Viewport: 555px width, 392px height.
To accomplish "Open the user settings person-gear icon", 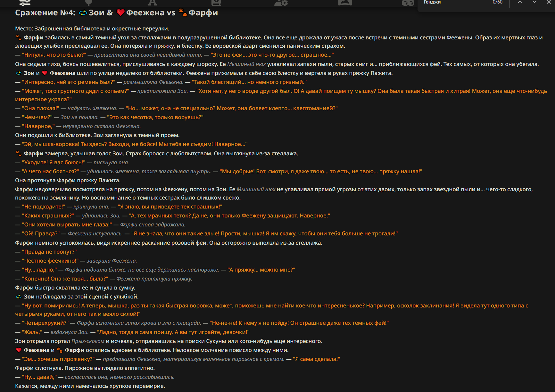I will pyautogui.click(x=281, y=3).
